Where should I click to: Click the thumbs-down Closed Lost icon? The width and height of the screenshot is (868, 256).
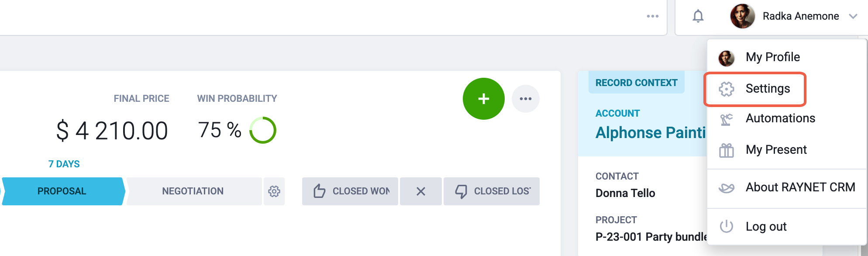[x=461, y=191]
